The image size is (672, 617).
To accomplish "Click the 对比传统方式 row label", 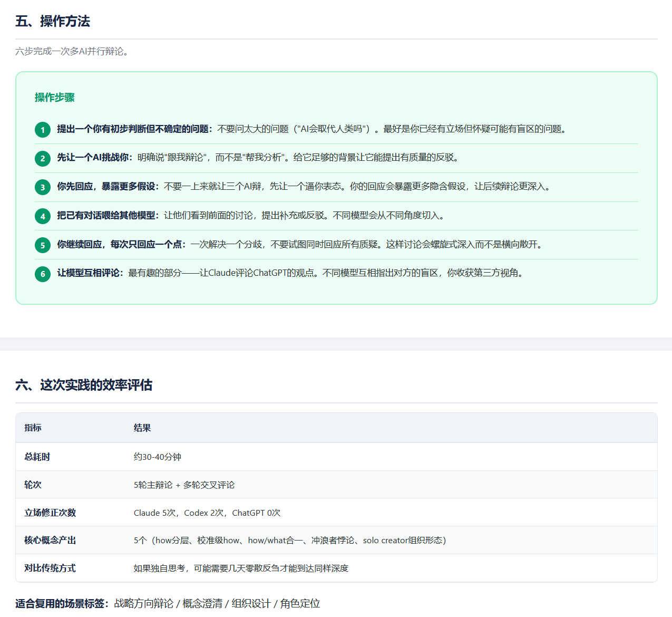I will (x=50, y=568).
